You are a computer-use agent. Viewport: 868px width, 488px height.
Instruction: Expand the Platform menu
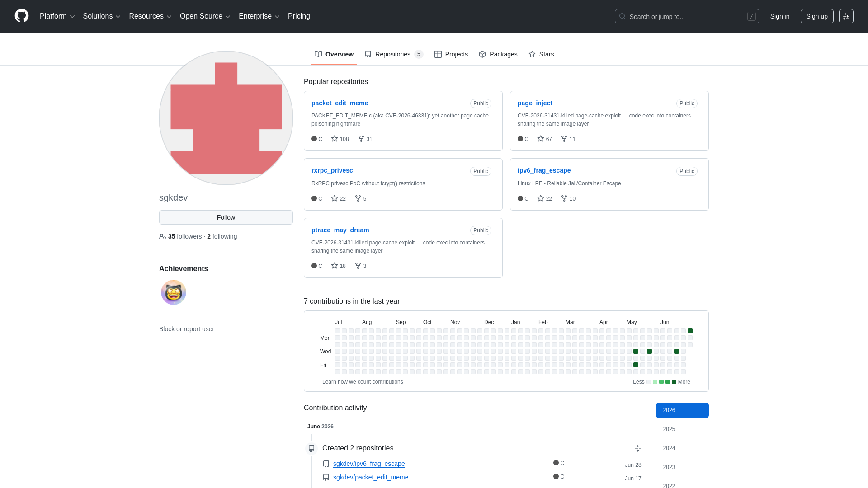tap(57, 16)
